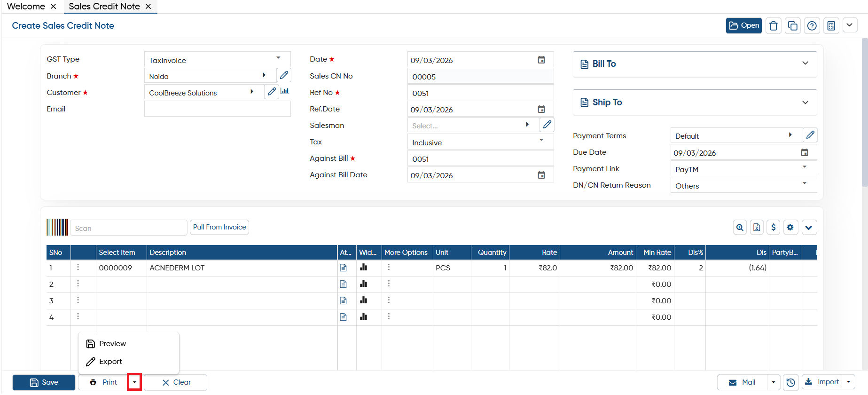Screen dimensions: 868x395
Task: Open the help question mark icon
Action: pos(812,26)
